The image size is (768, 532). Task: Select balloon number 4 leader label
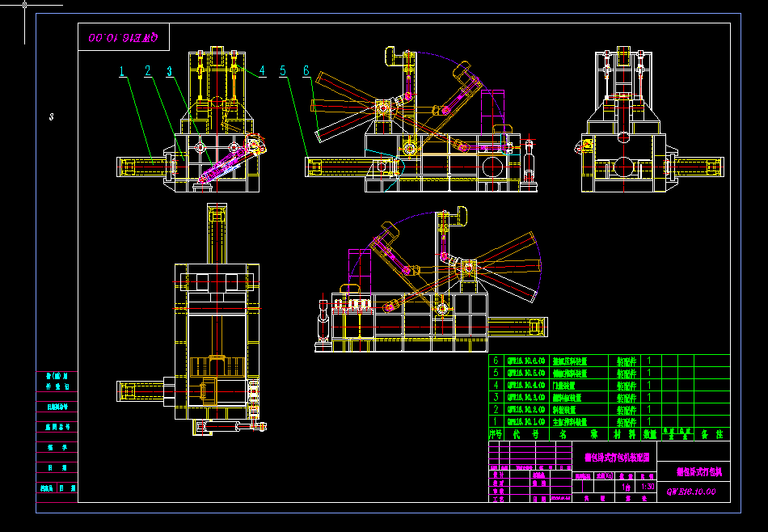tap(262, 70)
